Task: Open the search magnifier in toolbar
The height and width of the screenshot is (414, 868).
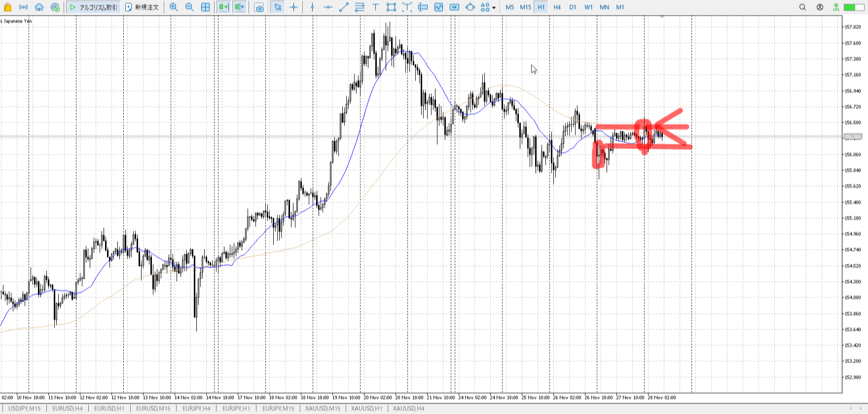Action: (802, 7)
